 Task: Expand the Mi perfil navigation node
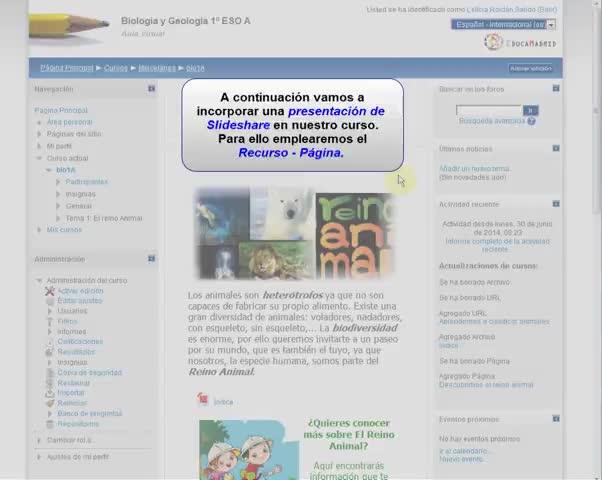39,146
